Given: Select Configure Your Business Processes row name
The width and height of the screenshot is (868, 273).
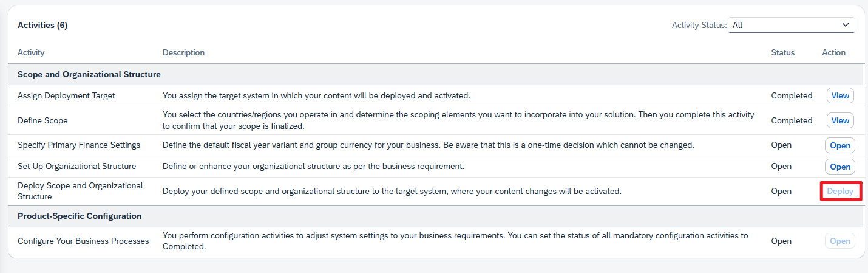Looking at the screenshot, I should click(83, 241).
